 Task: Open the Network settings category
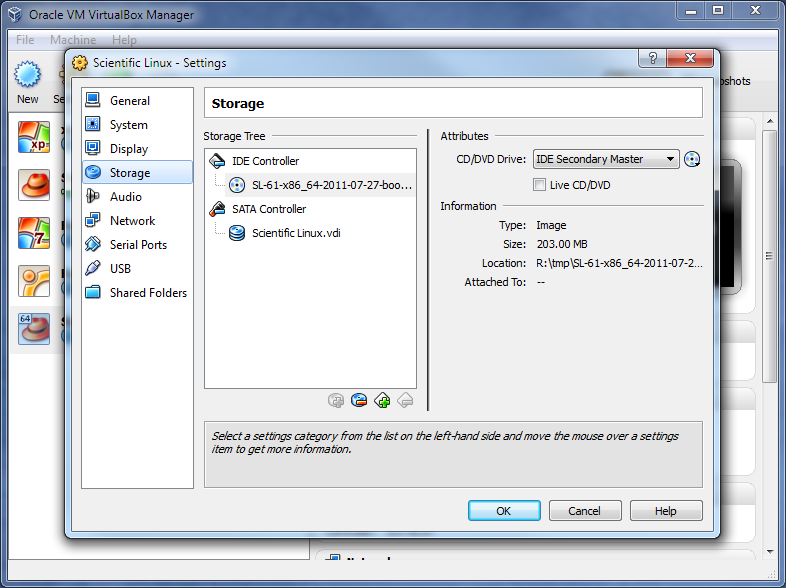pos(137,221)
